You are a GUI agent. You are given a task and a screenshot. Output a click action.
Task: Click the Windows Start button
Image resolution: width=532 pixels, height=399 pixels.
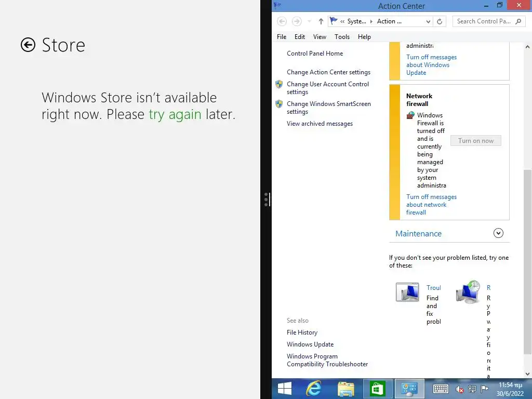pyautogui.click(x=284, y=389)
